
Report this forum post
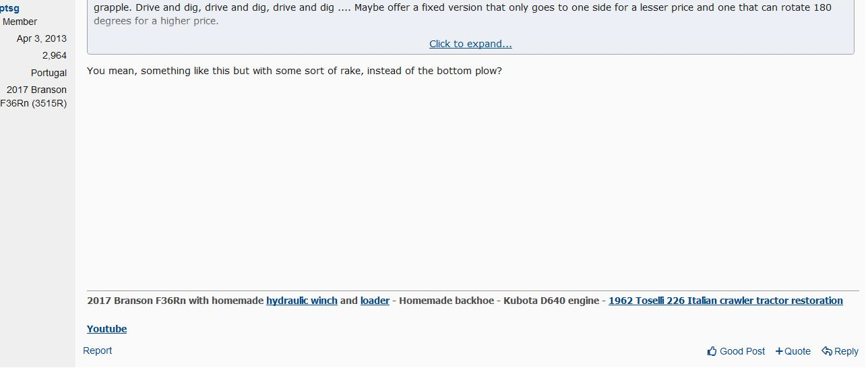97,350
